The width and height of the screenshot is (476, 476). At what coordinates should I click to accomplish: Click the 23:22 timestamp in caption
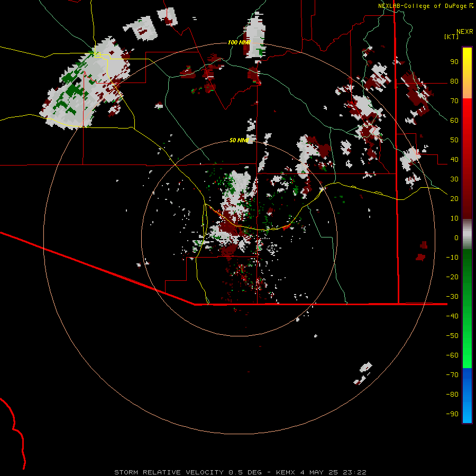point(354,472)
